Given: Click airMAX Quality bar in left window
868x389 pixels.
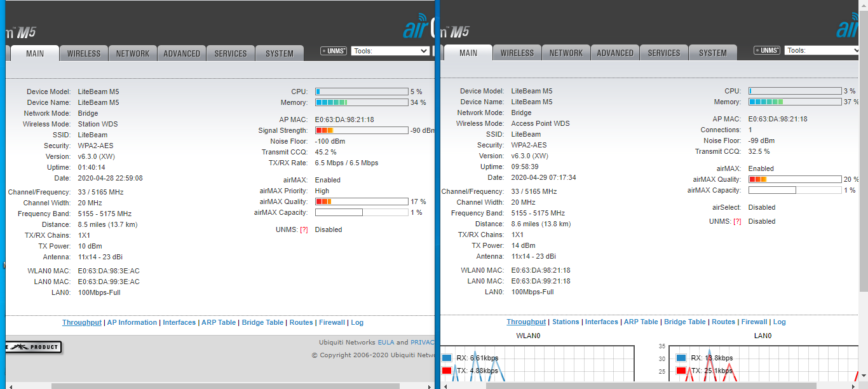Looking at the screenshot, I should (362, 201).
